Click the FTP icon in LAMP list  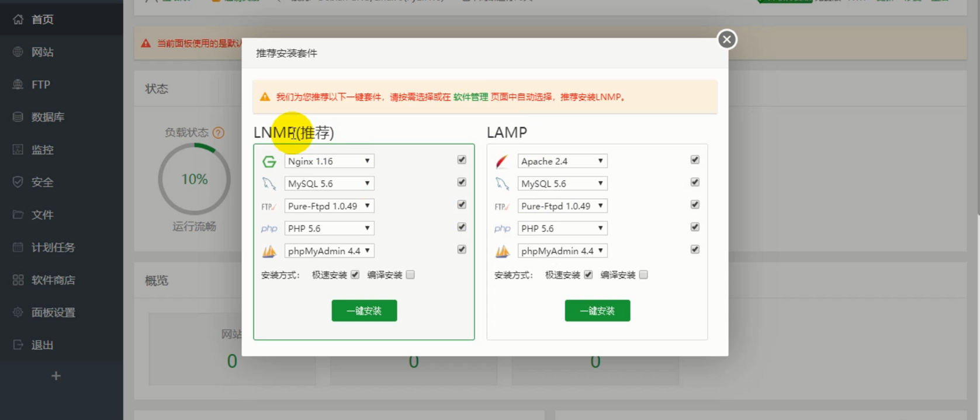pos(502,206)
